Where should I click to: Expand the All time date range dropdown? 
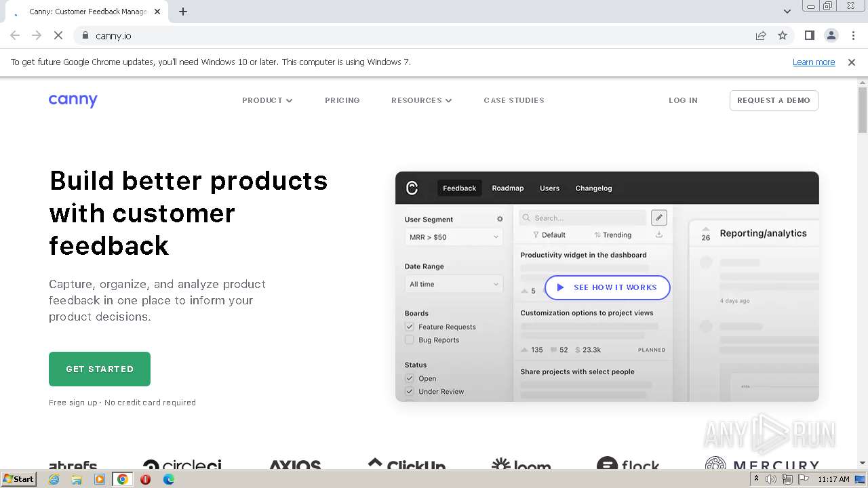pyautogui.click(x=454, y=284)
